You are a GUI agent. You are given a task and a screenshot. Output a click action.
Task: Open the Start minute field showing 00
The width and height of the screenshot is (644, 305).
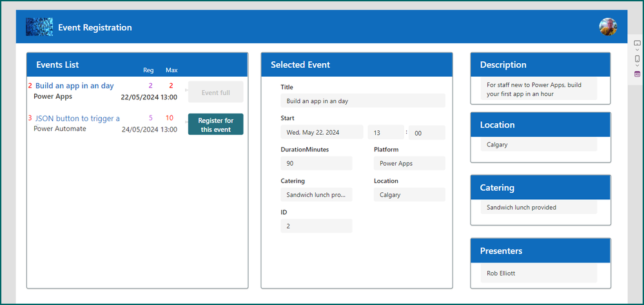point(427,132)
